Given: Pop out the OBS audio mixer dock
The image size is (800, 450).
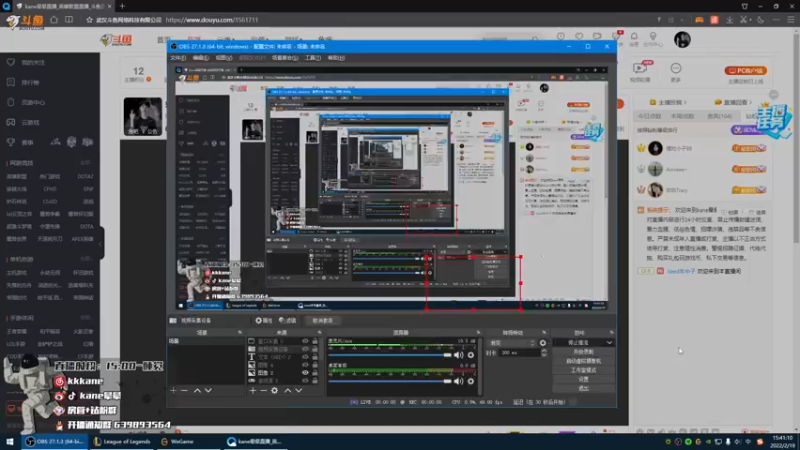Looking at the screenshot, I should [x=478, y=333].
